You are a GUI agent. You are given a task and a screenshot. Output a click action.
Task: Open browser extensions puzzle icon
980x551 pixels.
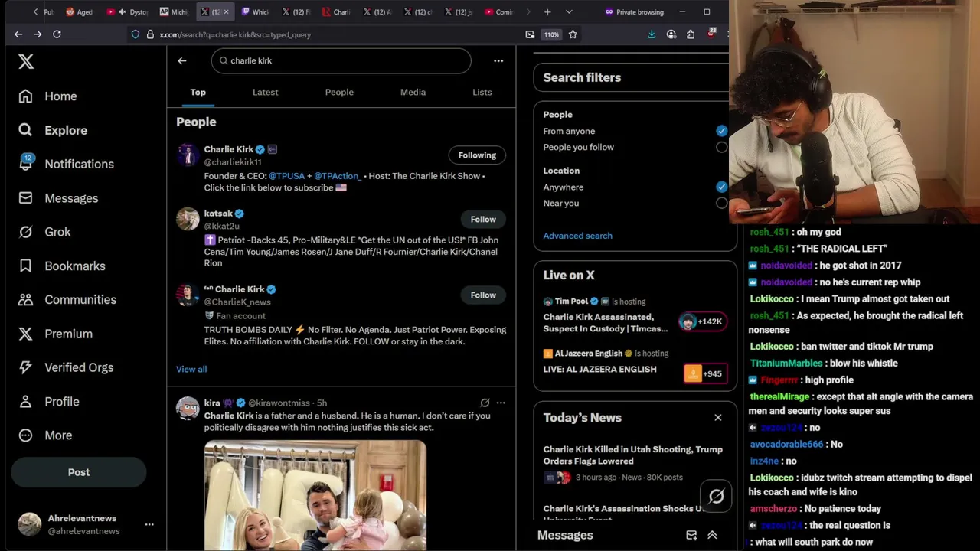click(691, 34)
